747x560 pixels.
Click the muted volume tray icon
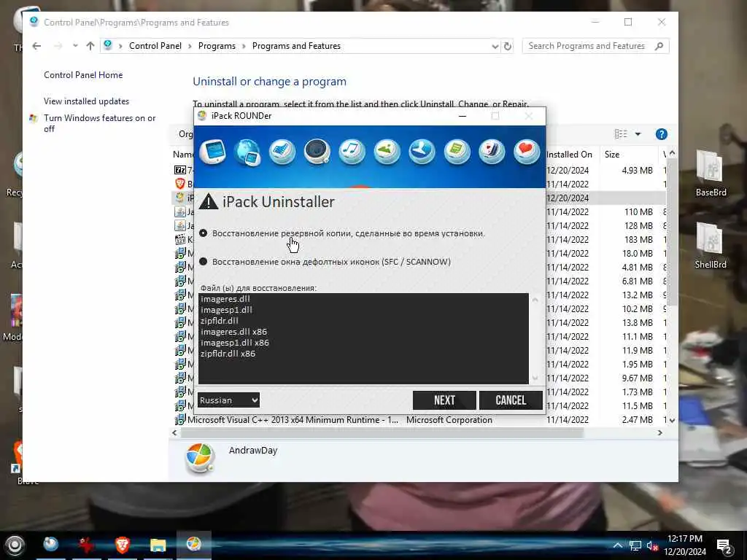(651, 545)
